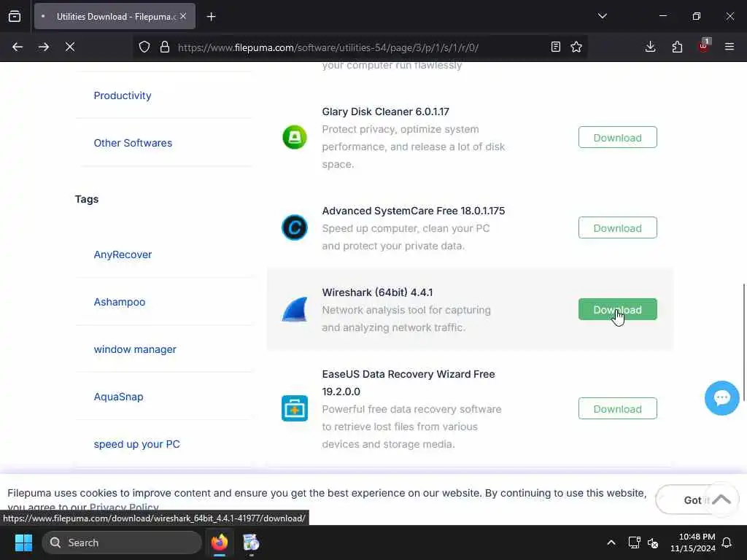Image resolution: width=747 pixels, height=560 pixels.
Task: Open the blue chat bubble widget
Action: (721, 398)
